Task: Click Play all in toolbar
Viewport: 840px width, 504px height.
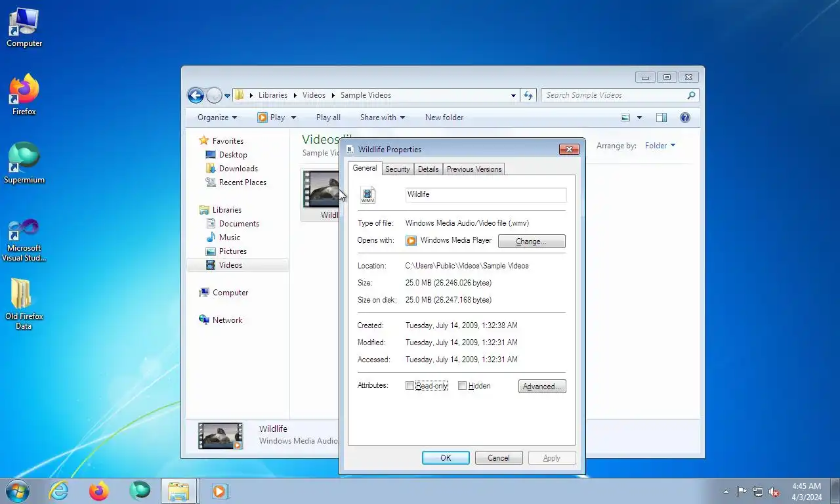Action: pyautogui.click(x=328, y=117)
